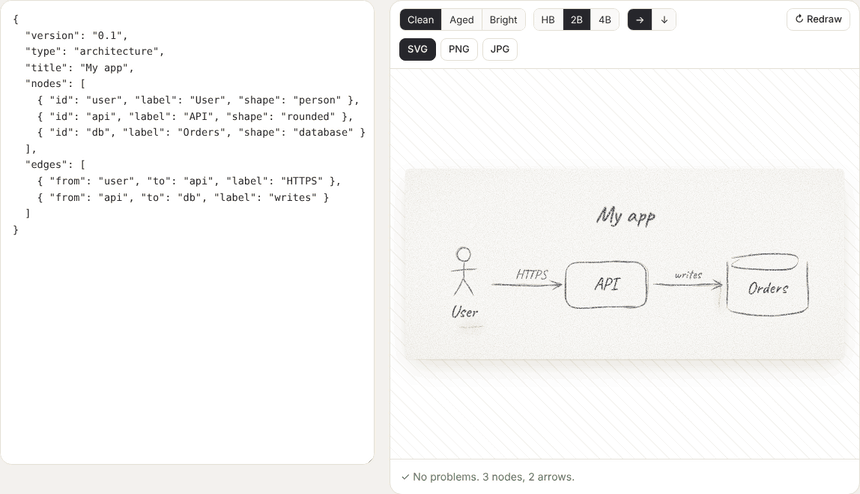Click the api-to-db writes edge line
The width and height of the screenshot is (860, 494).
[x=183, y=197]
